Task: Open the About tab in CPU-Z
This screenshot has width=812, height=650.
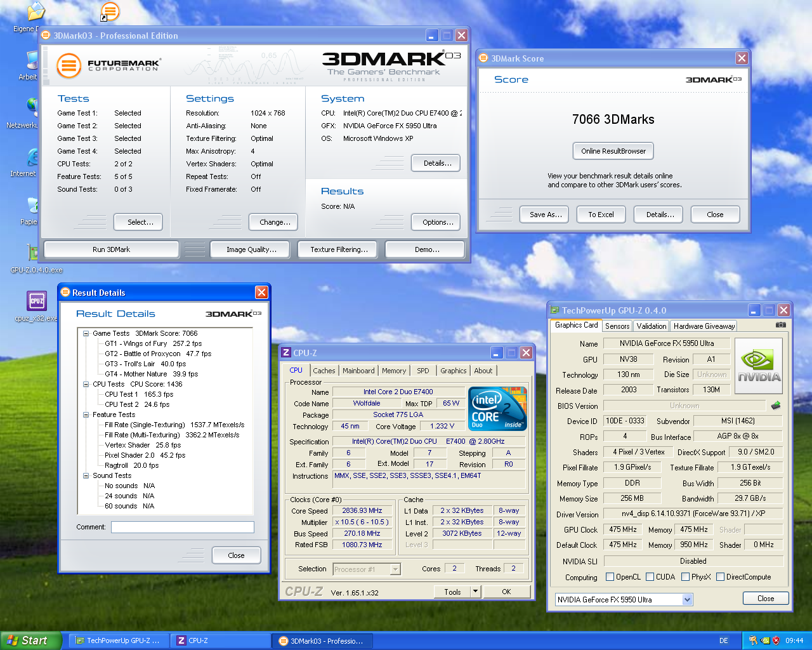Action: tap(483, 371)
